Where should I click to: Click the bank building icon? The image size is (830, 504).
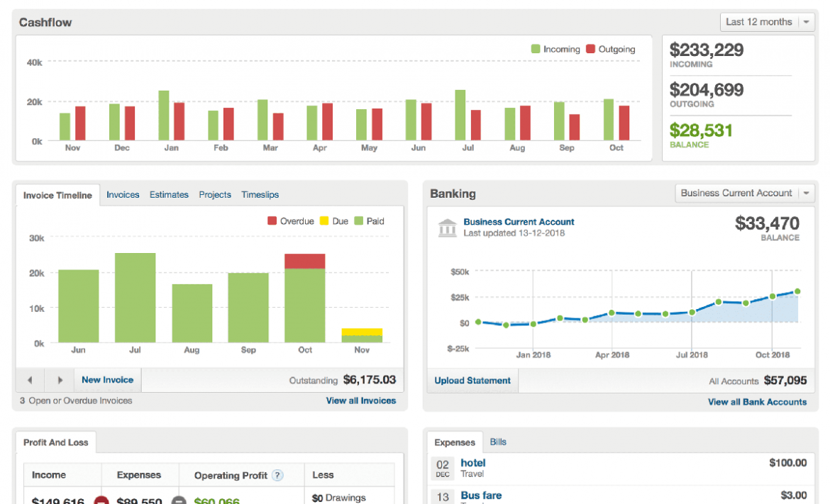coord(448,228)
